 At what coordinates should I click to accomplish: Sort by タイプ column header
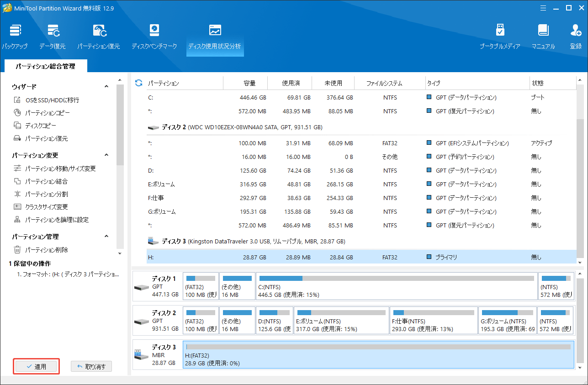pos(477,83)
